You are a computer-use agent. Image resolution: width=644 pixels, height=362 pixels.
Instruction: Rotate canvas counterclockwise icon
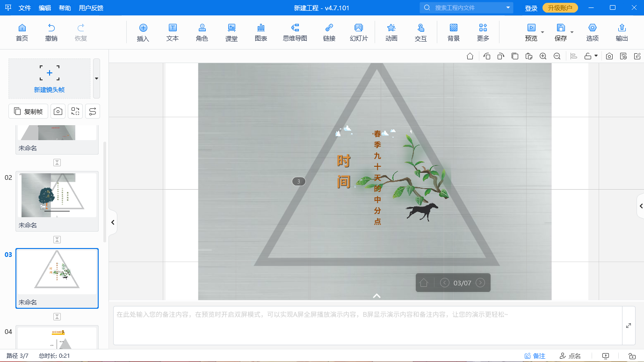click(487, 56)
